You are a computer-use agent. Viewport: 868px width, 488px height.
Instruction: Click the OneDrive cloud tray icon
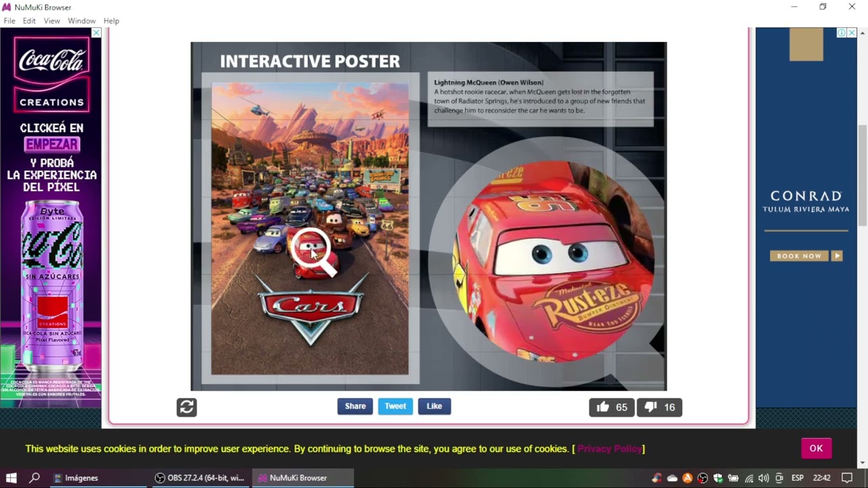click(672, 478)
